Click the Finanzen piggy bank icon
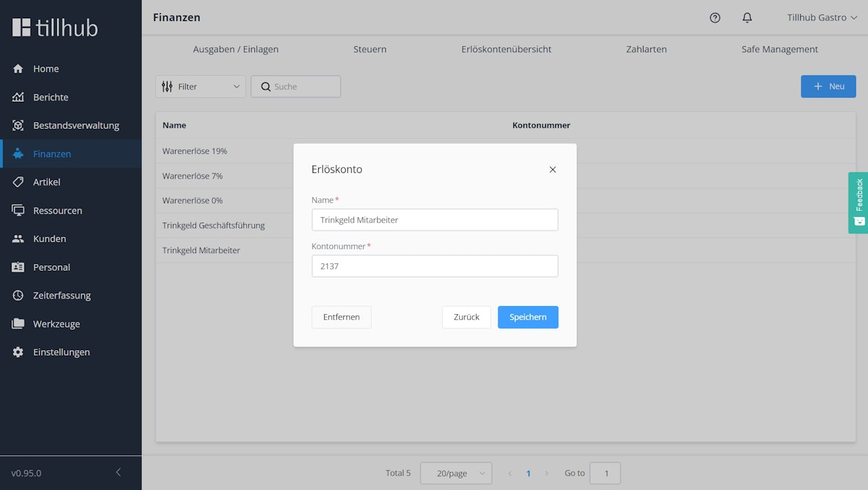Image resolution: width=868 pixels, height=490 pixels. pyautogui.click(x=18, y=154)
